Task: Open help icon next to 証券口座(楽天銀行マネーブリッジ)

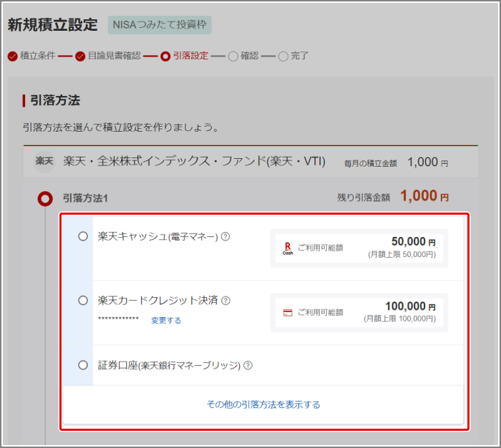Action: coord(248,365)
